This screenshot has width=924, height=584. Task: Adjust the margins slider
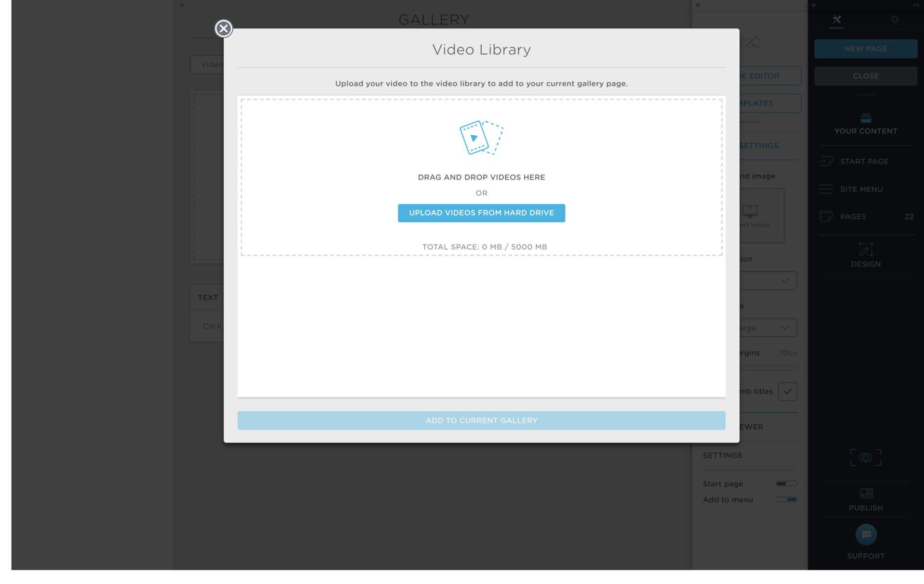[x=769, y=368]
